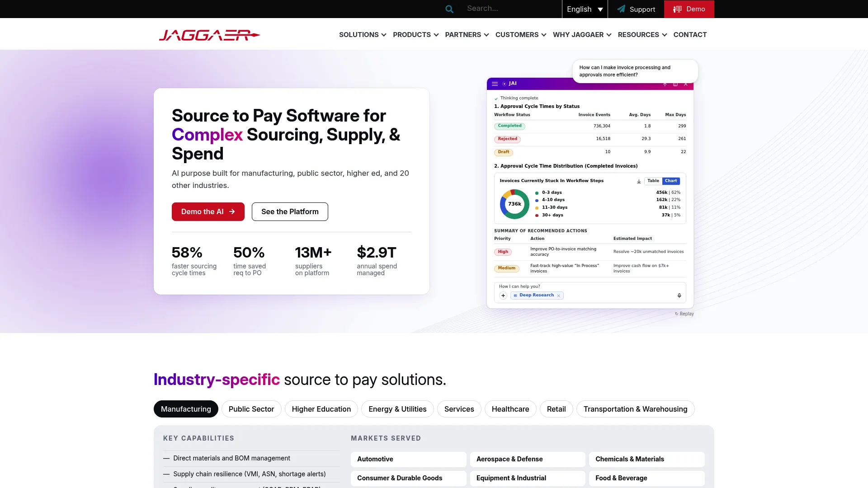Click the Draft status badge

(504, 152)
